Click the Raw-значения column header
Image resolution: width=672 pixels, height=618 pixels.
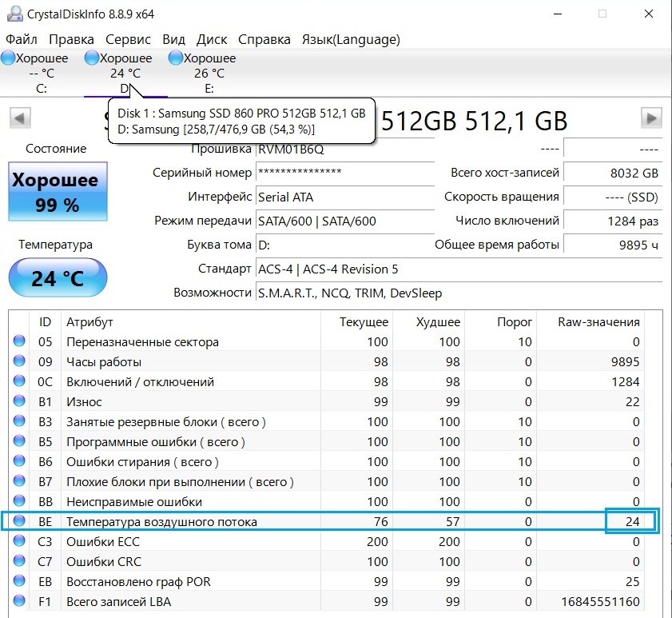point(598,322)
